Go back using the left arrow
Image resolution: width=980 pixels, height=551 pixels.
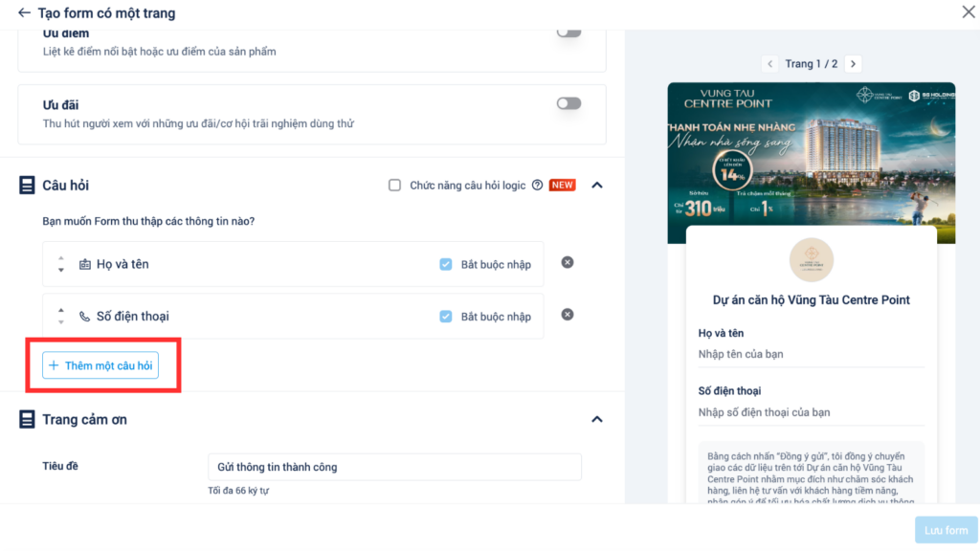pos(24,12)
